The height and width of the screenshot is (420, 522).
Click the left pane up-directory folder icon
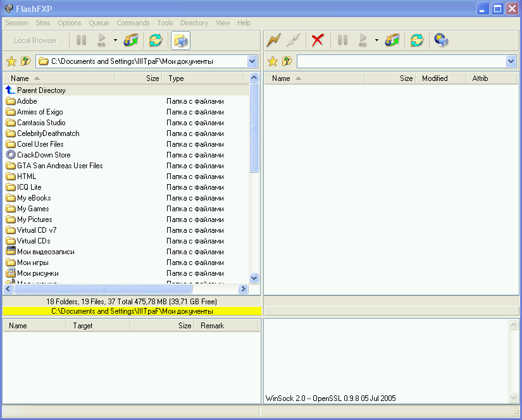tap(26, 61)
